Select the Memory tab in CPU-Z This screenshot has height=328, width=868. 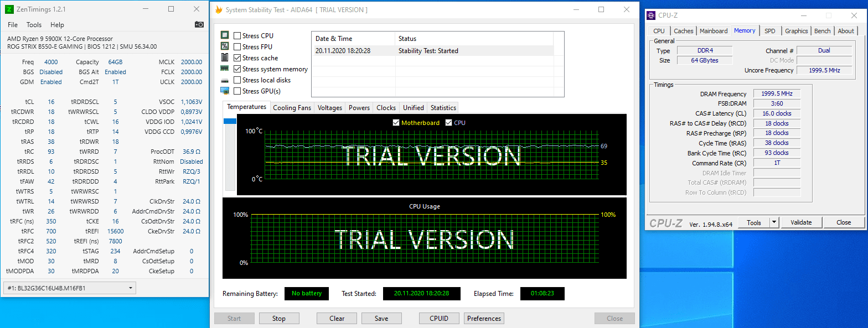[x=745, y=30]
